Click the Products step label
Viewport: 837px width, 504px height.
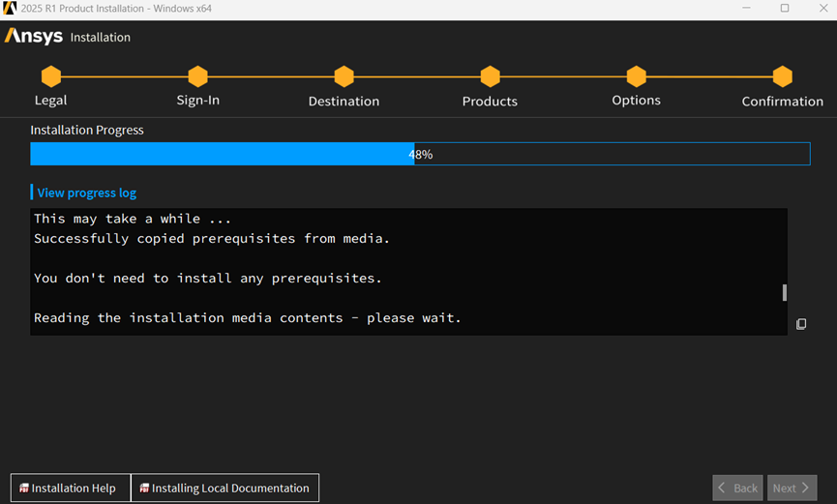pyautogui.click(x=490, y=102)
